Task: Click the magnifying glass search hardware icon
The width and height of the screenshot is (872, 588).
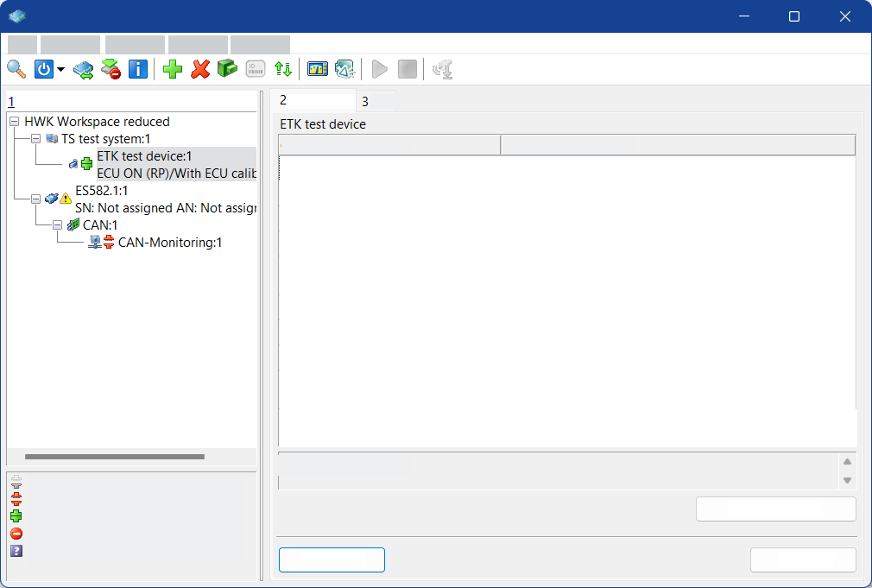Action: point(16,69)
